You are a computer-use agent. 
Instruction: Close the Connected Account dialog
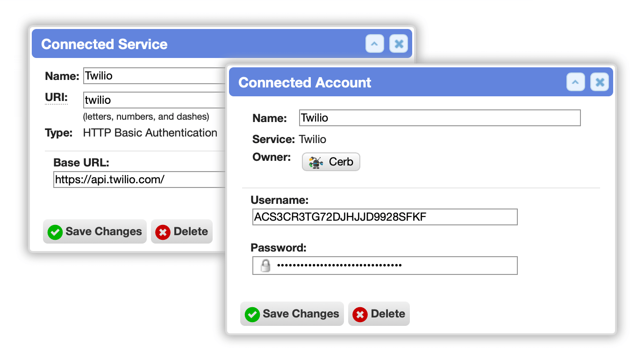(600, 82)
